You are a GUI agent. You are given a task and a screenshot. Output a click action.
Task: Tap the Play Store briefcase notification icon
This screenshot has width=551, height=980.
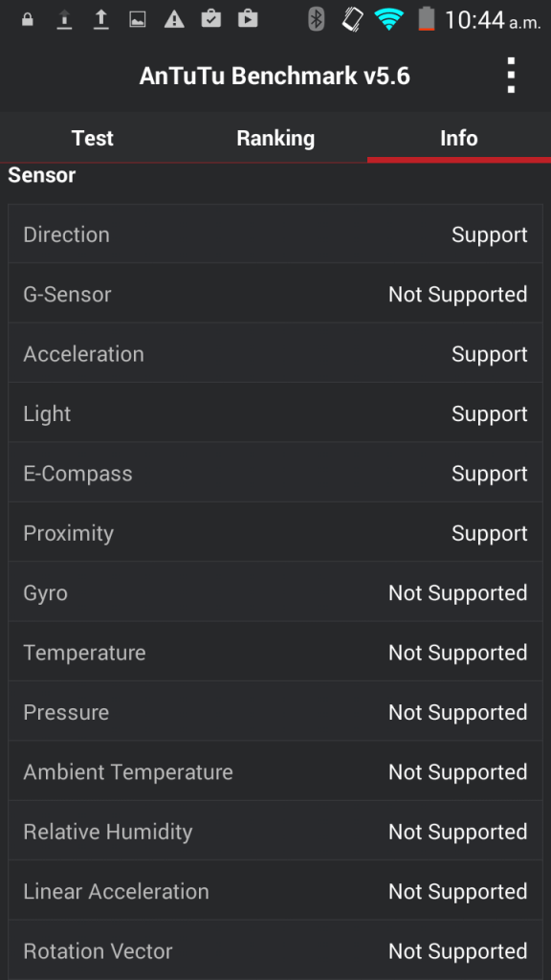point(248,19)
